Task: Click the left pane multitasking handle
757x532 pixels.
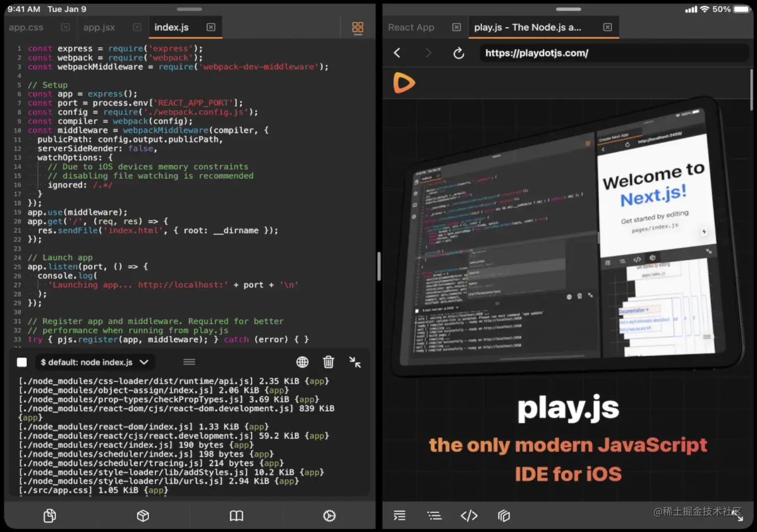Action: 189,9
